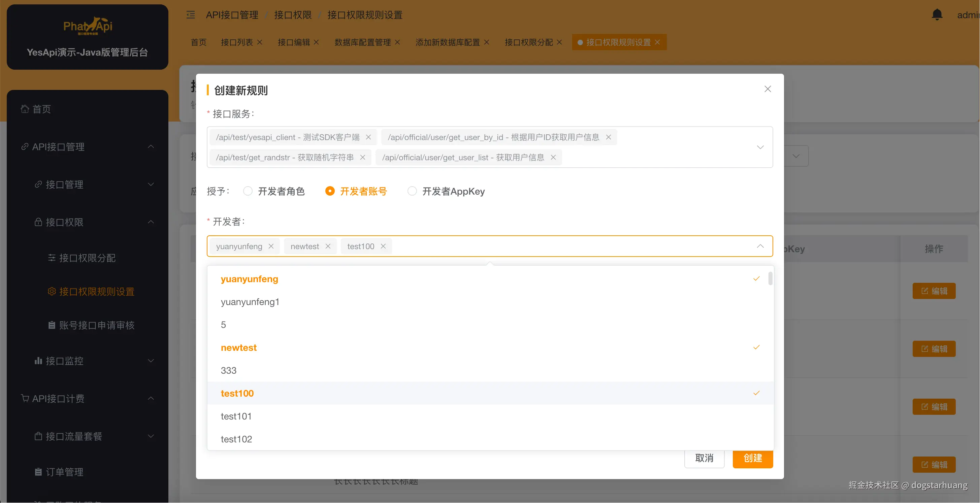The height and width of the screenshot is (503, 980).
Task: Remove the test100 developer tag
Action: tap(383, 246)
